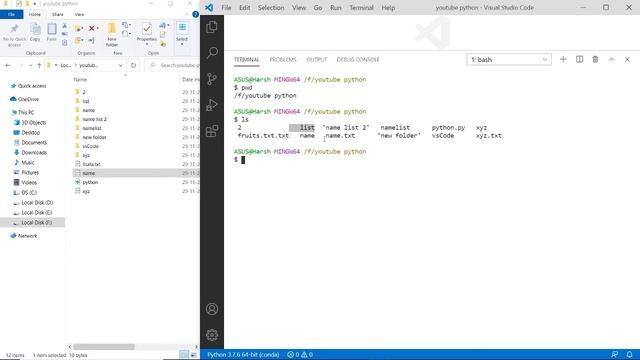Open the View tab in File Explorer
The height and width of the screenshot is (360, 640).
79,14
